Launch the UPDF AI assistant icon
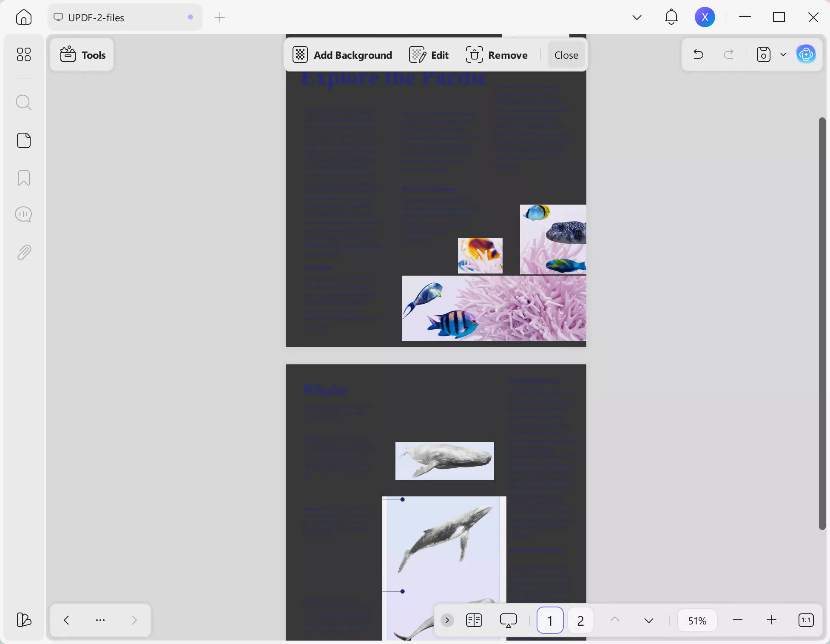 [x=806, y=54]
